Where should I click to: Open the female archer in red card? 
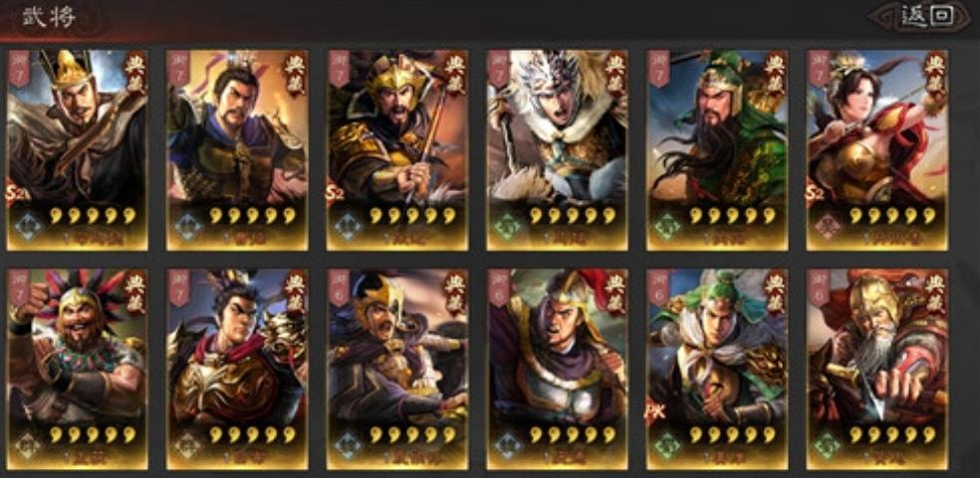pyautogui.click(x=876, y=150)
